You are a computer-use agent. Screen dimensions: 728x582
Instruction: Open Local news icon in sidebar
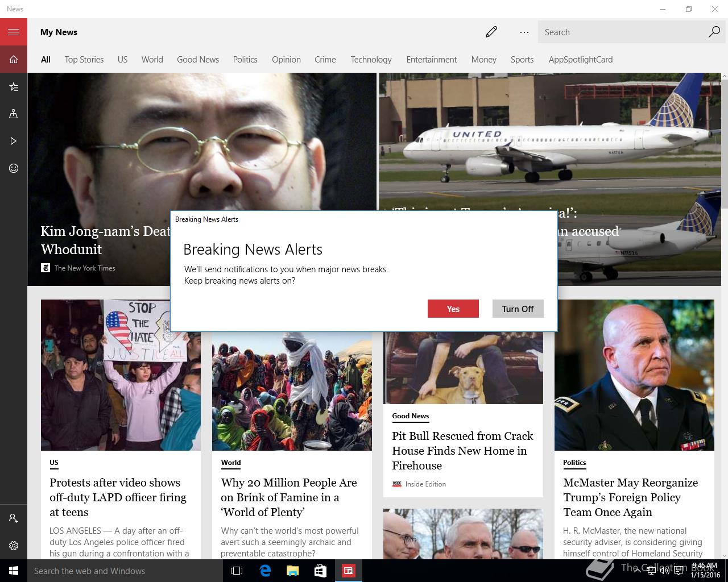(x=14, y=114)
